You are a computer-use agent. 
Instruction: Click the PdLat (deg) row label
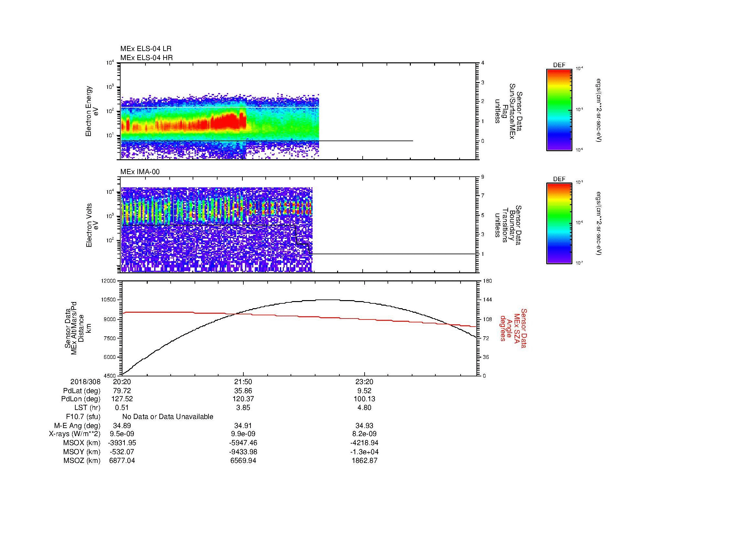click(82, 391)
